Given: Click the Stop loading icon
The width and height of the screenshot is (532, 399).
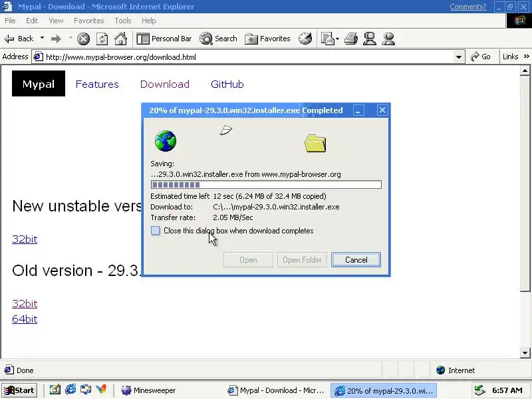Looking at the screenshot, I should click(83, 39).
